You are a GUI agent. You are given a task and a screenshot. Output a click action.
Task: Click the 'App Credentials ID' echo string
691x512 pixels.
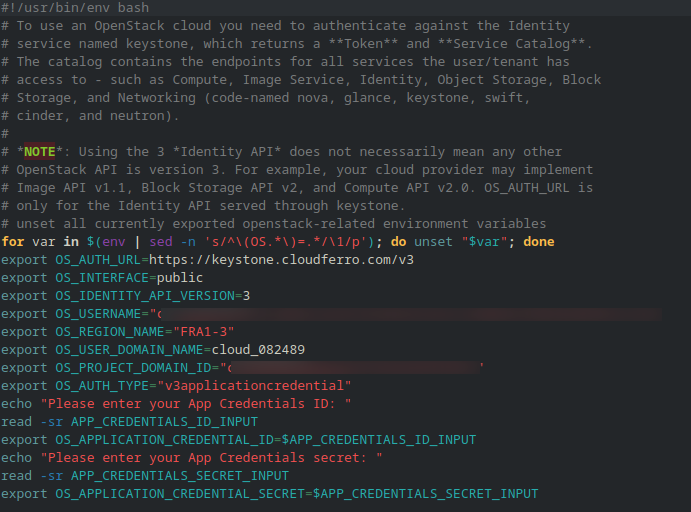(196, 404)
